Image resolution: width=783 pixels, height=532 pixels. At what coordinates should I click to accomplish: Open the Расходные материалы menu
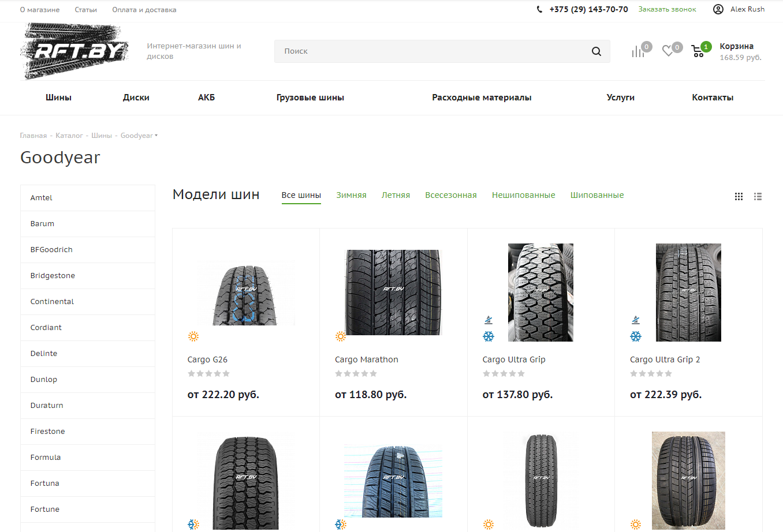482,98
